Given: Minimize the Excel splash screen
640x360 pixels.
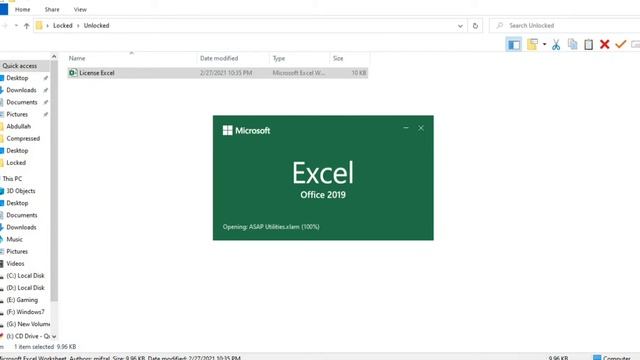Looking at the screenshot, I should [x=406, y=128].
